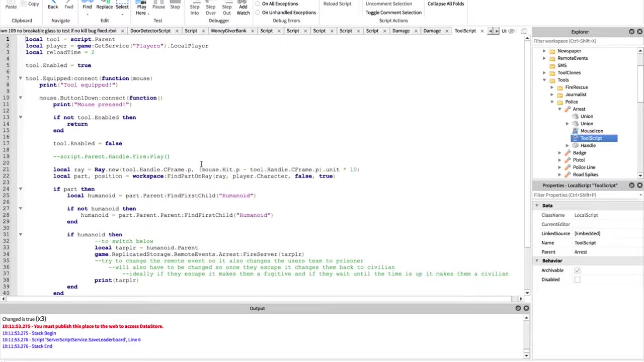644x362 pixels.
Task: Click the Paste button in Clipboard group
Action: click(11, 5)
